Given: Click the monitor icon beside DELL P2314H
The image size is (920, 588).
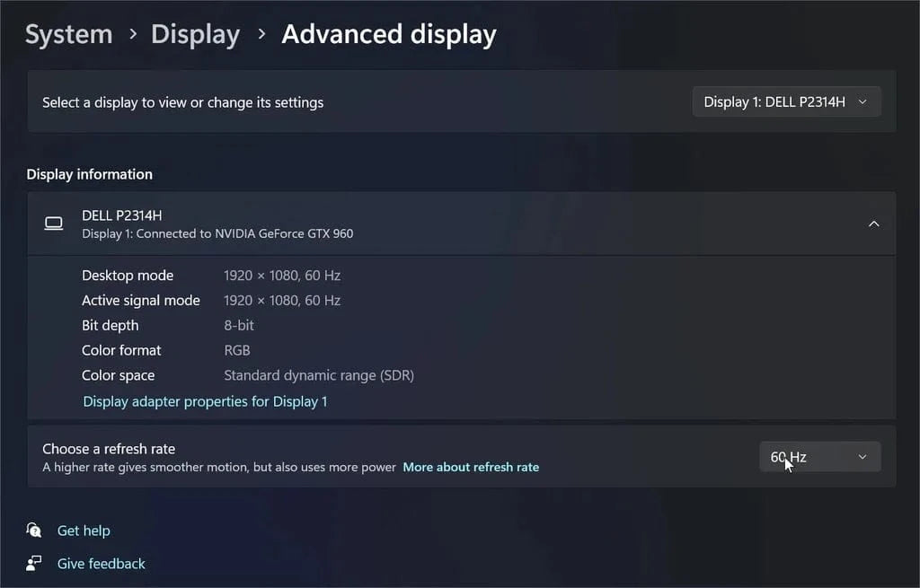Looking at the screenshot, I should (x=53, y=224).
